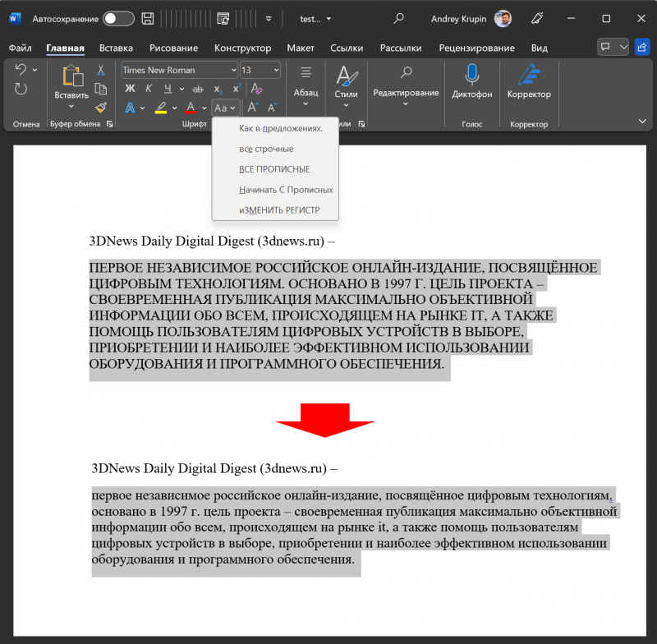Toggle bold formatting (Ж)

pos(130,89)
